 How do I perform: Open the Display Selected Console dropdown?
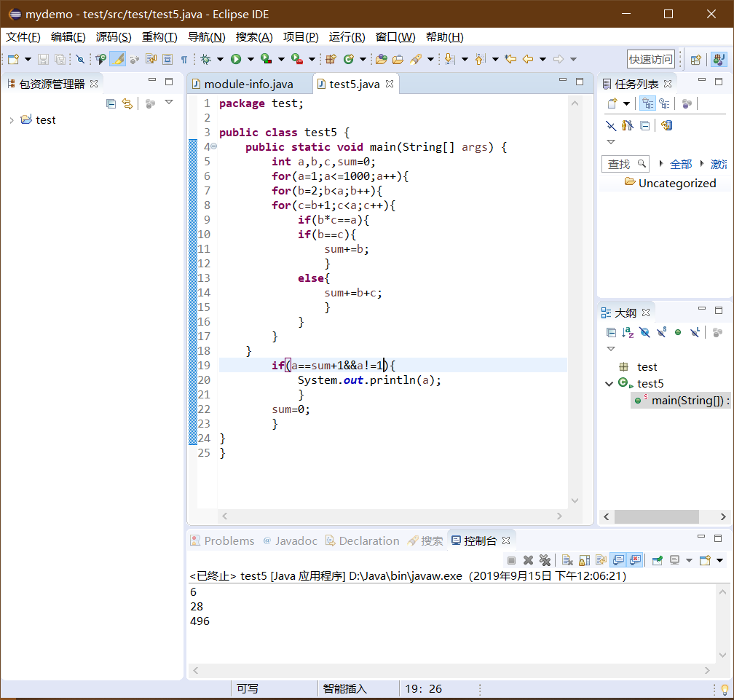tap(689, 560)
